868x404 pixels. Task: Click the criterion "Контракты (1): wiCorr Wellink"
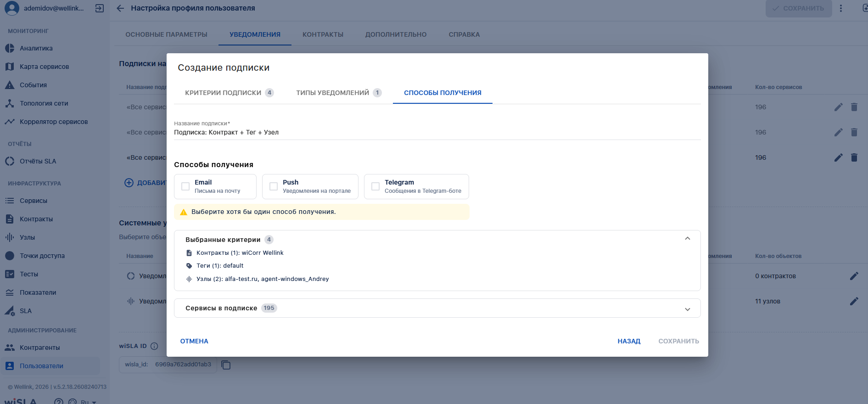tap(240, 253)
